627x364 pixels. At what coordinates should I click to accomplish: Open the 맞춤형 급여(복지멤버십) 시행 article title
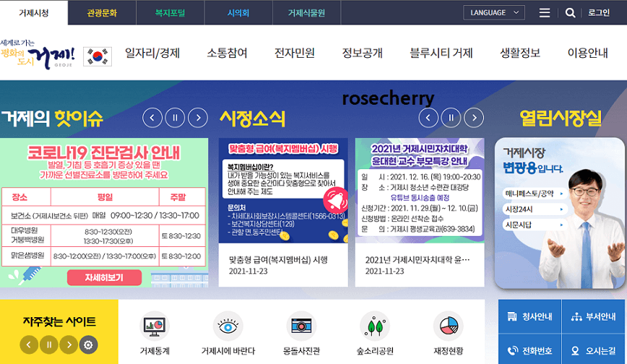click(x=278, y=260)
